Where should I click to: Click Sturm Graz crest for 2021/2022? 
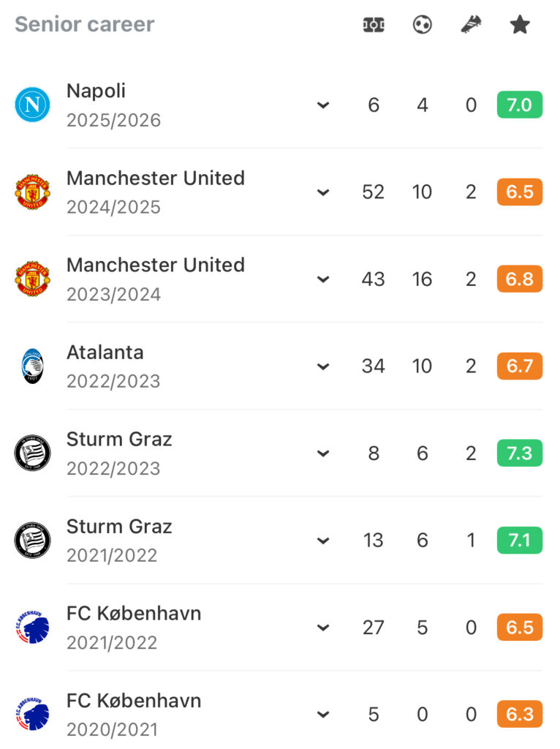coord(32,541)
